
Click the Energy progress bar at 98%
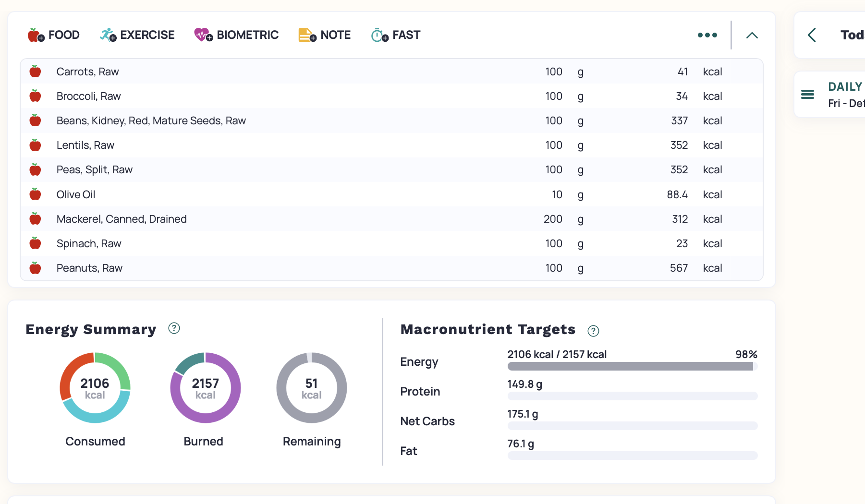632,367
